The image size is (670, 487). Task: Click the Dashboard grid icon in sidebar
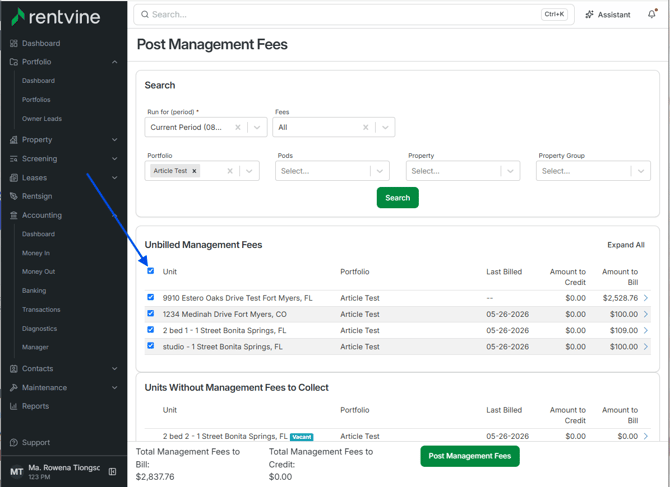tap(14, 43)
